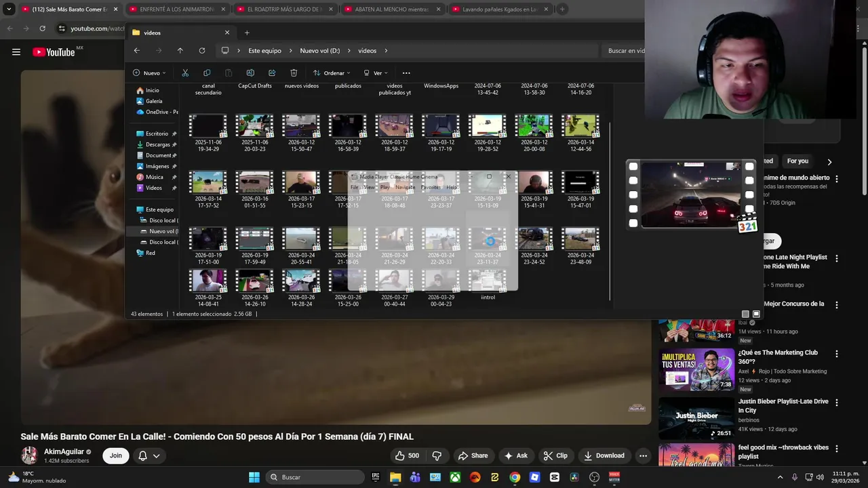Like the video showing 500 likes
Viewport: 868px width, 488px height.
[x=408, y=455]
